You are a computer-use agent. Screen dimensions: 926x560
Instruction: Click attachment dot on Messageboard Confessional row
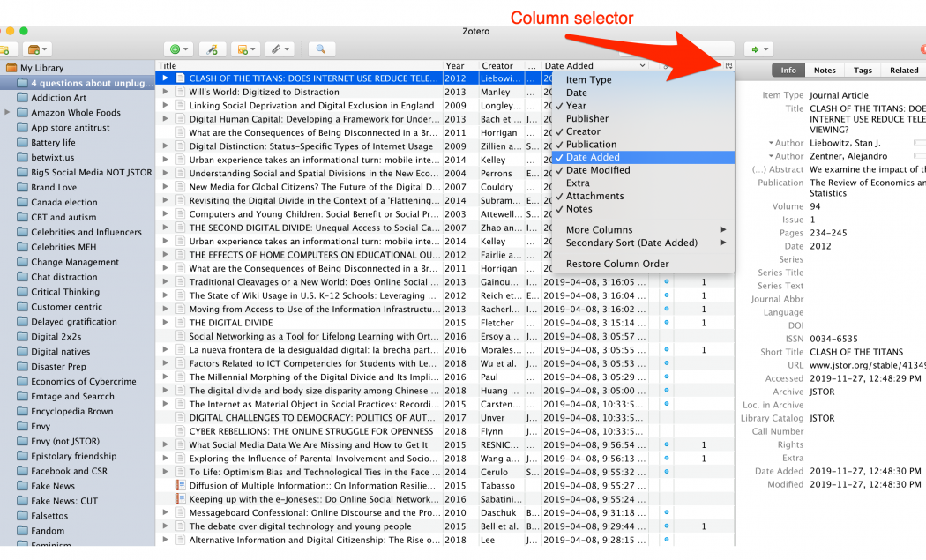[667, 512]
